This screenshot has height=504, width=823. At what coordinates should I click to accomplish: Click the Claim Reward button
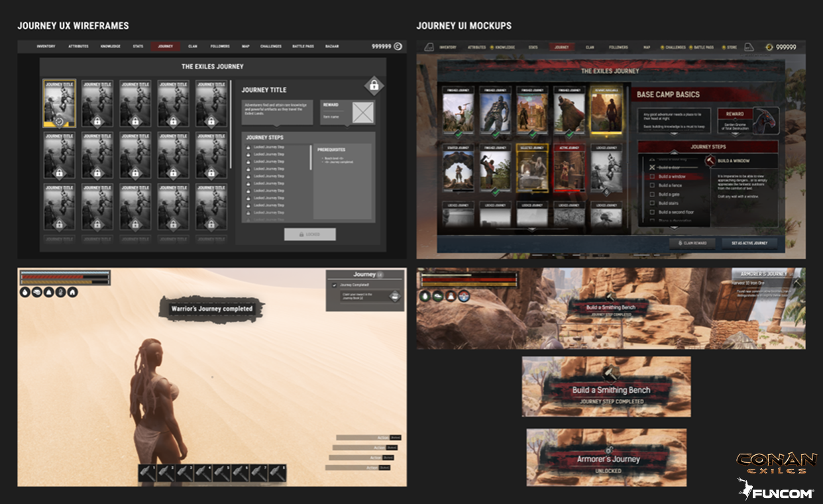691,243
